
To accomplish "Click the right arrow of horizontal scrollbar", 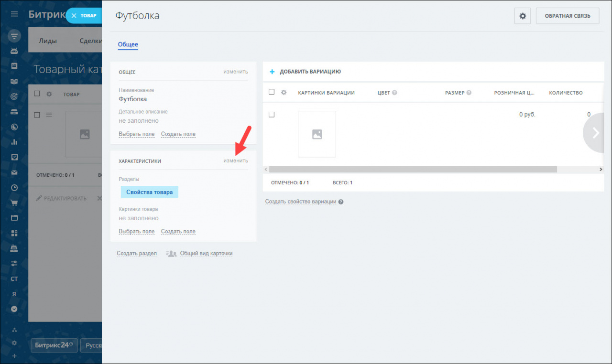I will 601,169.
